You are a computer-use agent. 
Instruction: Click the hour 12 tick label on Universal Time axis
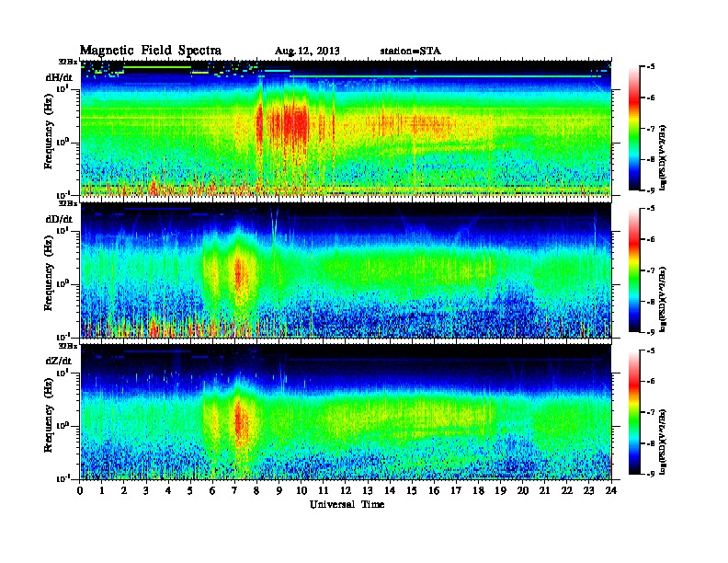[346, 490]
